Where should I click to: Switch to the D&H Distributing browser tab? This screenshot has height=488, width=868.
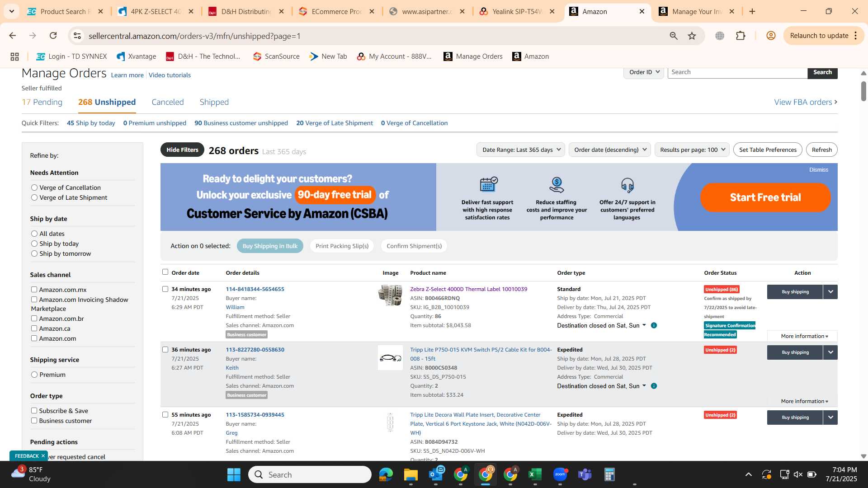pos(246,12)
